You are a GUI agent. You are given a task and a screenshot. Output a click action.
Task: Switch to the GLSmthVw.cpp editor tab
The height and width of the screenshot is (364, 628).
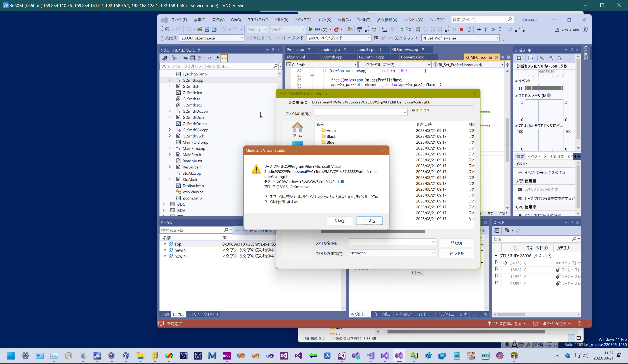pyautogui.click(x=405, y=50)
